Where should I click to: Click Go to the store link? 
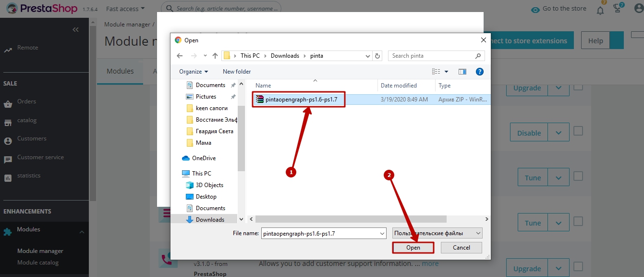(559, 9)
